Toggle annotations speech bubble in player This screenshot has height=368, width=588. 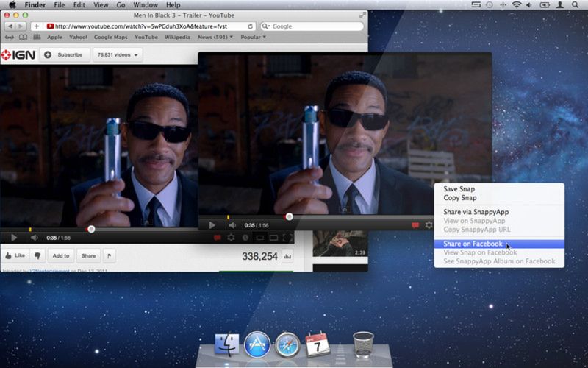tap(217, 238)
